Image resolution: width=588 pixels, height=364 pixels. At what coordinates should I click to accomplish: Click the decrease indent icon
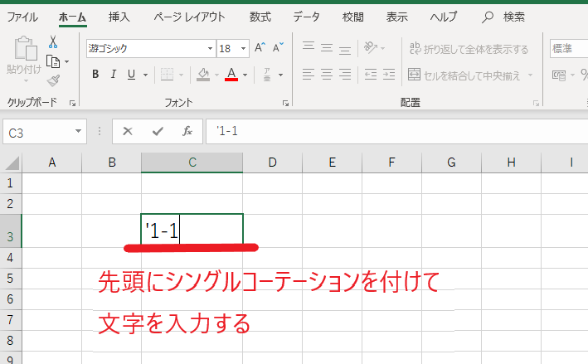coord(371,75)
